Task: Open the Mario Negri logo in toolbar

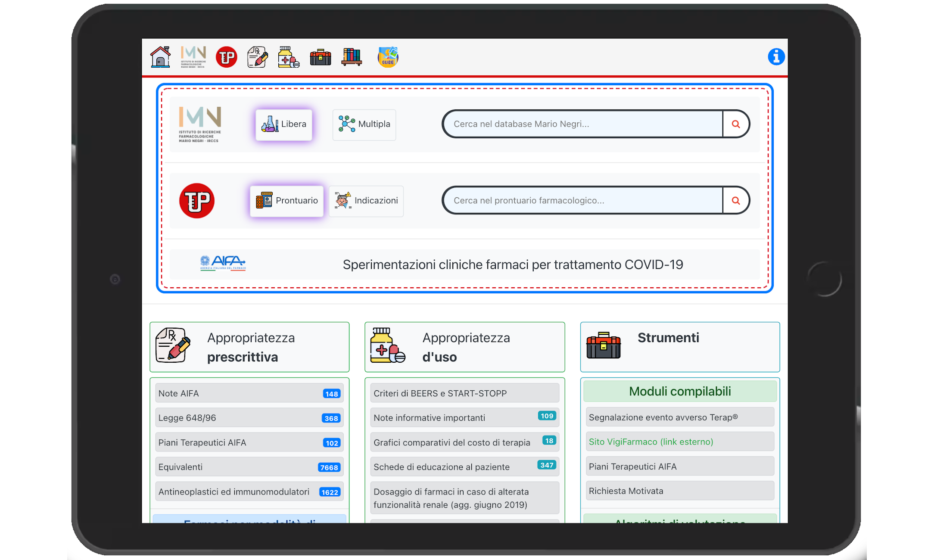Action: pyautogui.click(x=193, y=57)
